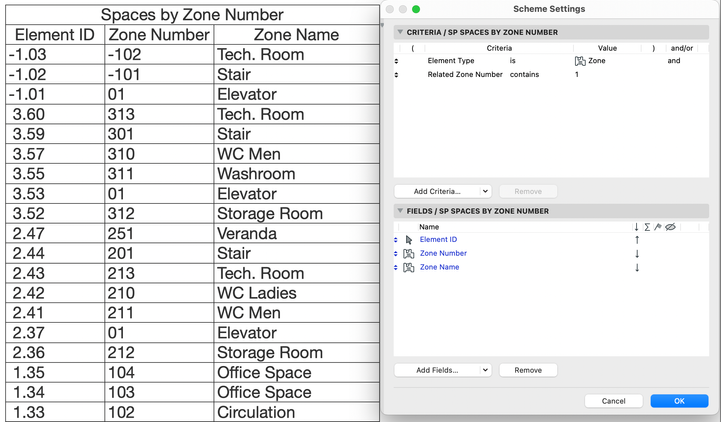This screenshot has height=422, width=721.
Task: Collapse the Fields panel disclosure triangle
Action: 400,211
